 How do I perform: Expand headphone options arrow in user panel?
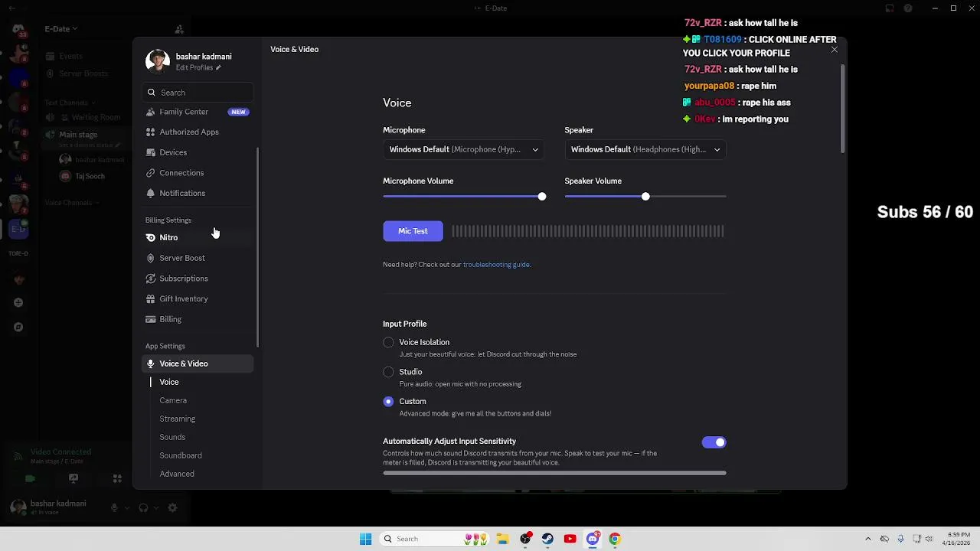click(x=155, y=507)
